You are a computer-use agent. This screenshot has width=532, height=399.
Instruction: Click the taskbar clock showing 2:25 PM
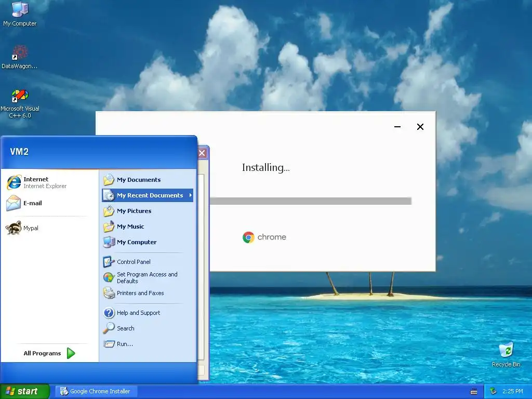tap(513, 391)
